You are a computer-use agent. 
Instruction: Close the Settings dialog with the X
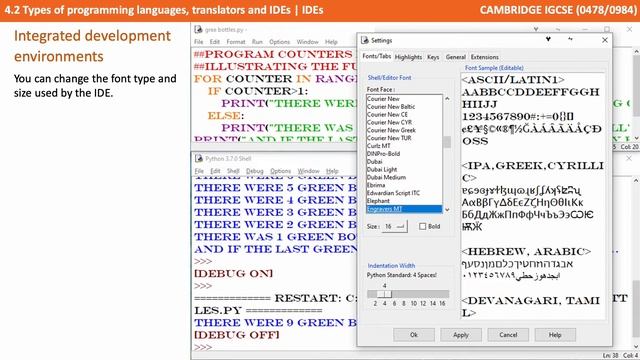tap(605, 40)
